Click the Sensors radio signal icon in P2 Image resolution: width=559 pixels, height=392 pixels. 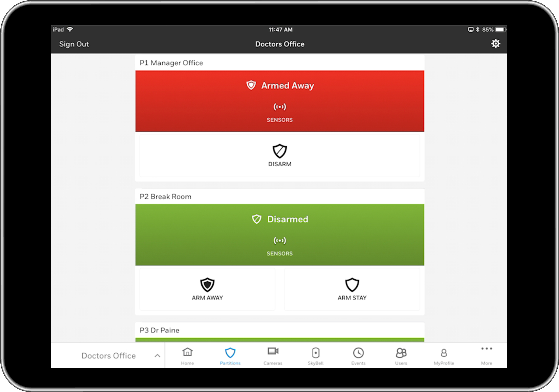click(280, 240)
